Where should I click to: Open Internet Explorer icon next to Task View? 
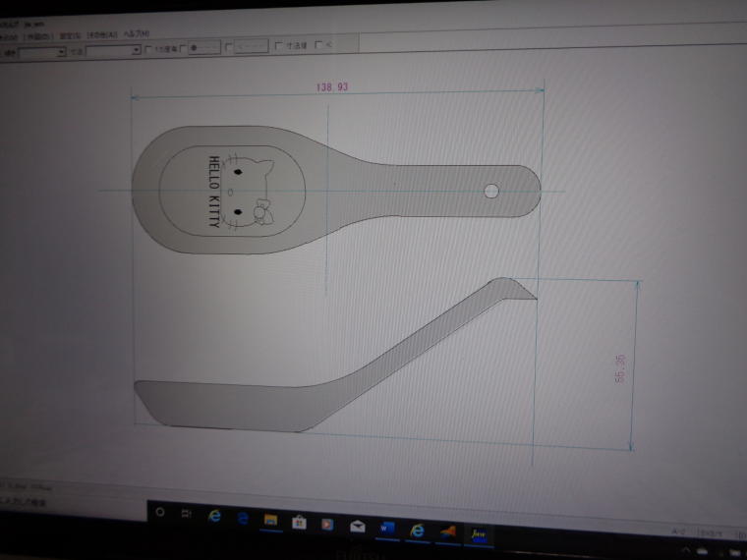coord(215,516)
